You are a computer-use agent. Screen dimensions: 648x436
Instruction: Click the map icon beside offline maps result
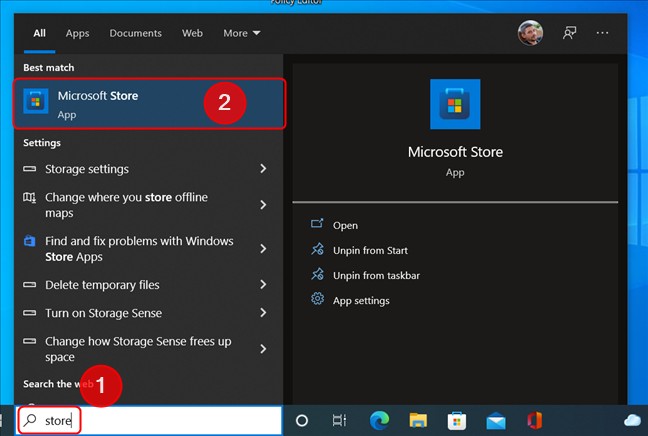pyautogui.click(x=29, y=197)
